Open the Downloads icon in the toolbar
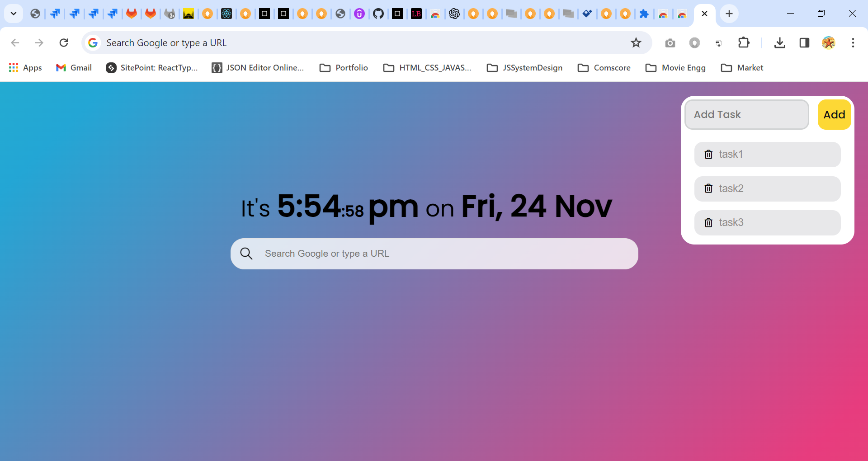This screenshot has width=868, height=461. (x=780, y=42)
